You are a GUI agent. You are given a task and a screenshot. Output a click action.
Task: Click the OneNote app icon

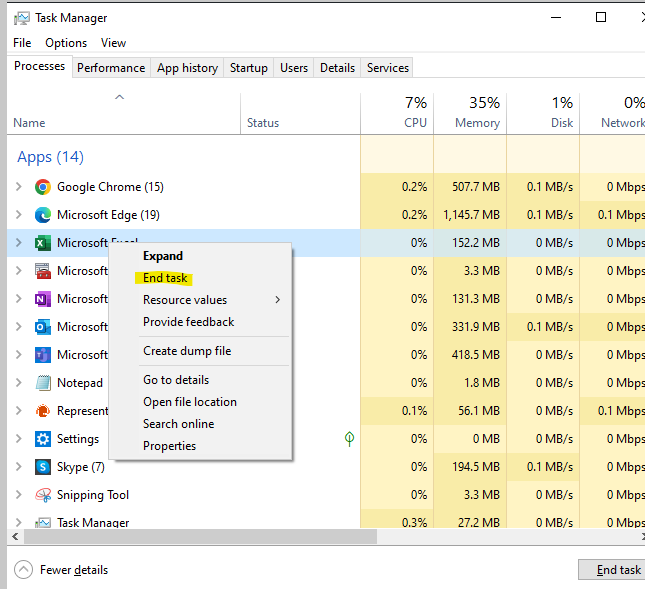click(43, 299)
